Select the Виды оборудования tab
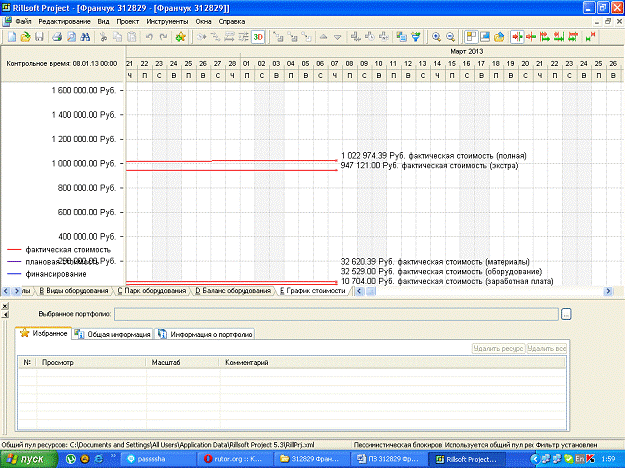 tap(73, 291)
